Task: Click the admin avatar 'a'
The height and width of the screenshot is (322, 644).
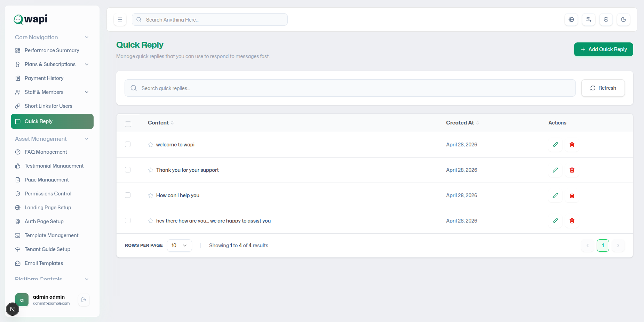Action: pyautogui.click(x=22, y=300)
